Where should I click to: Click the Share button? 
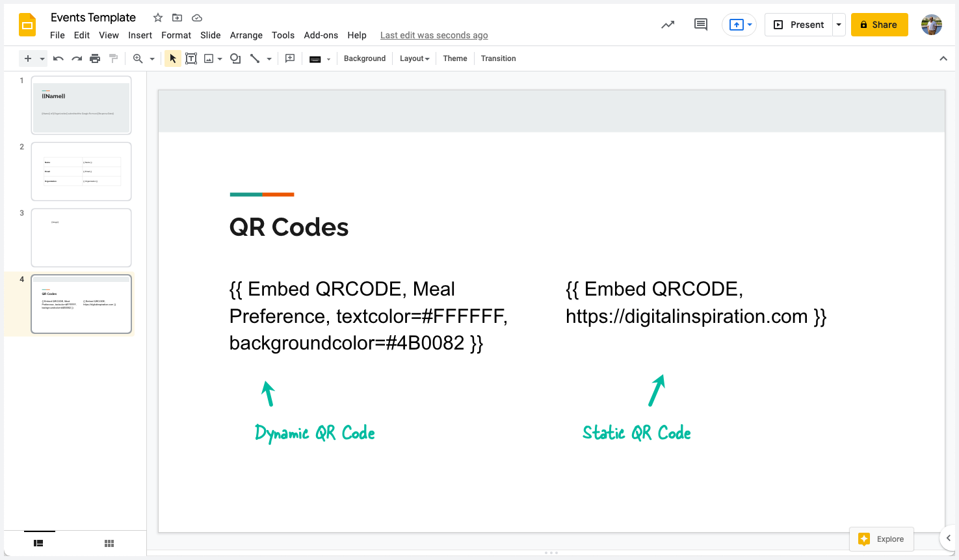(x=879, y=24)
